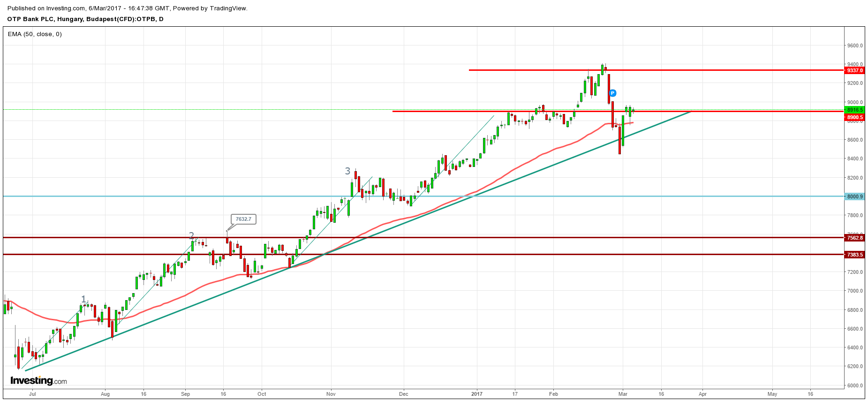Click the Investing.com logo

[x=38, y=380]
